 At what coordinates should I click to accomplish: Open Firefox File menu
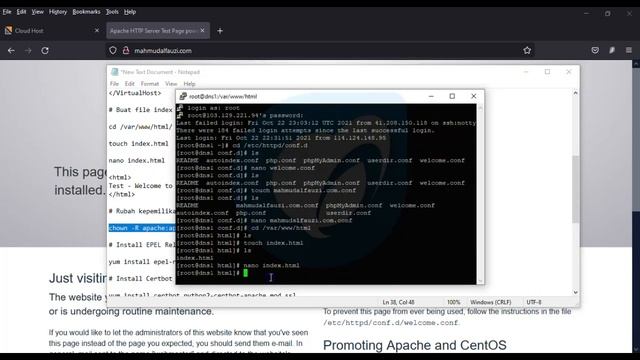point(7,12)
